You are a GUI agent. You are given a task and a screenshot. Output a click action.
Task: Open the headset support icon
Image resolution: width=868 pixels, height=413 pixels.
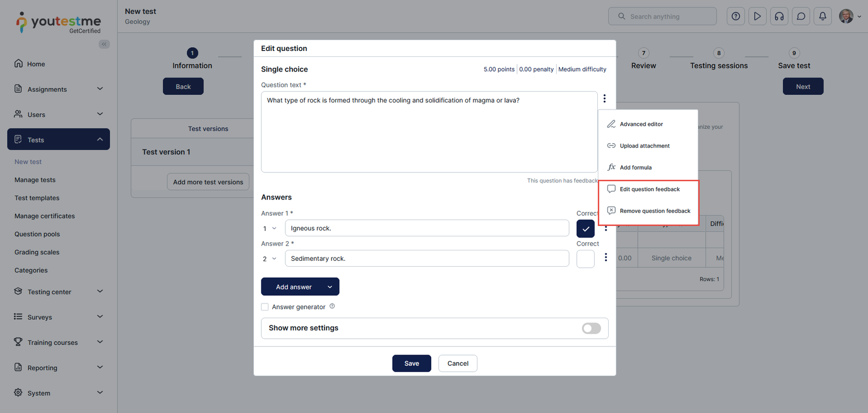(779, 16)
